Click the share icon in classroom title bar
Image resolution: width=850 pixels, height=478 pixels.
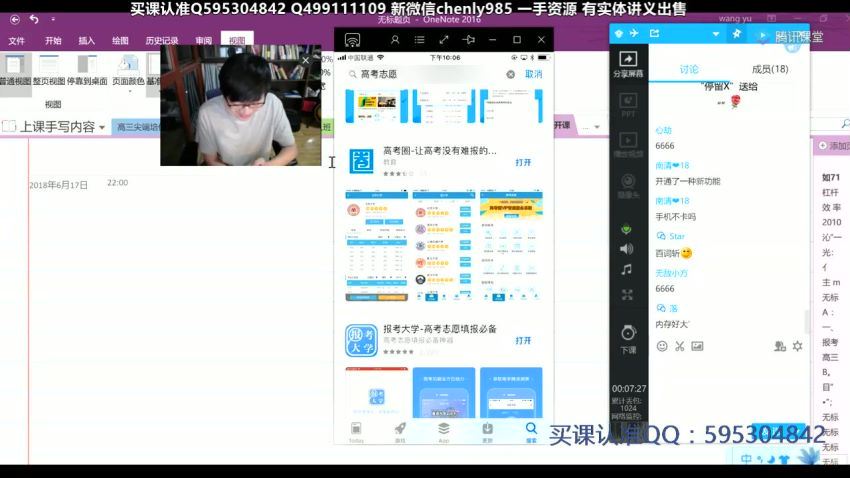point(654,34)
